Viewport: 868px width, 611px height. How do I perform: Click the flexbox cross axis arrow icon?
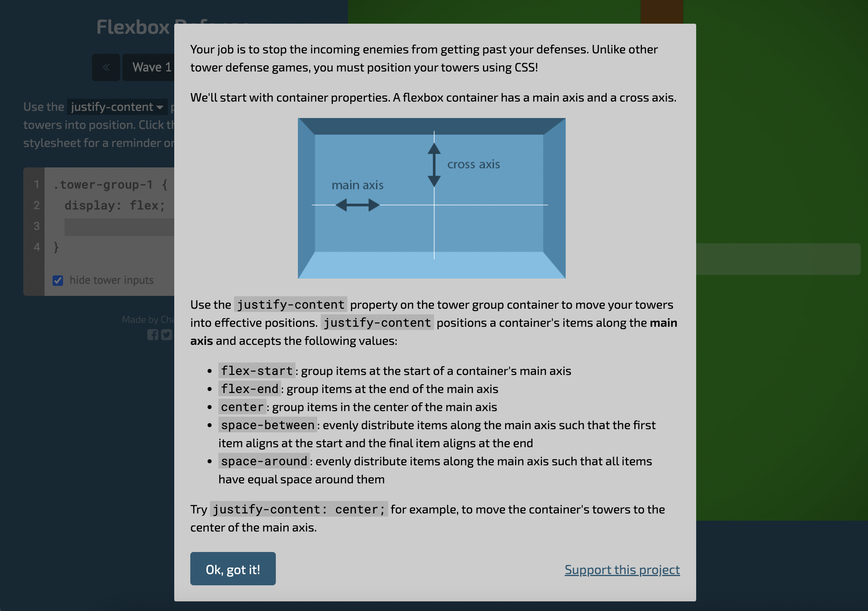click(432, 163)
